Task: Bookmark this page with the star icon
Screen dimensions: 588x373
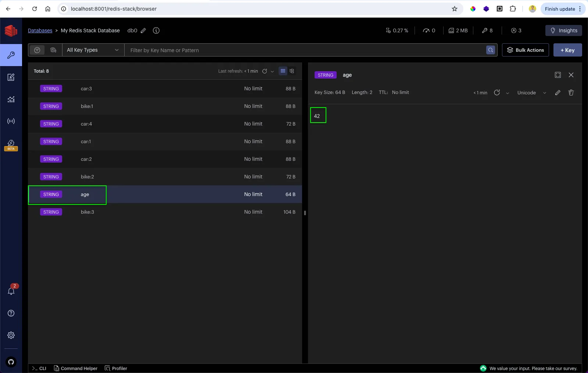Action: point(455,9)
